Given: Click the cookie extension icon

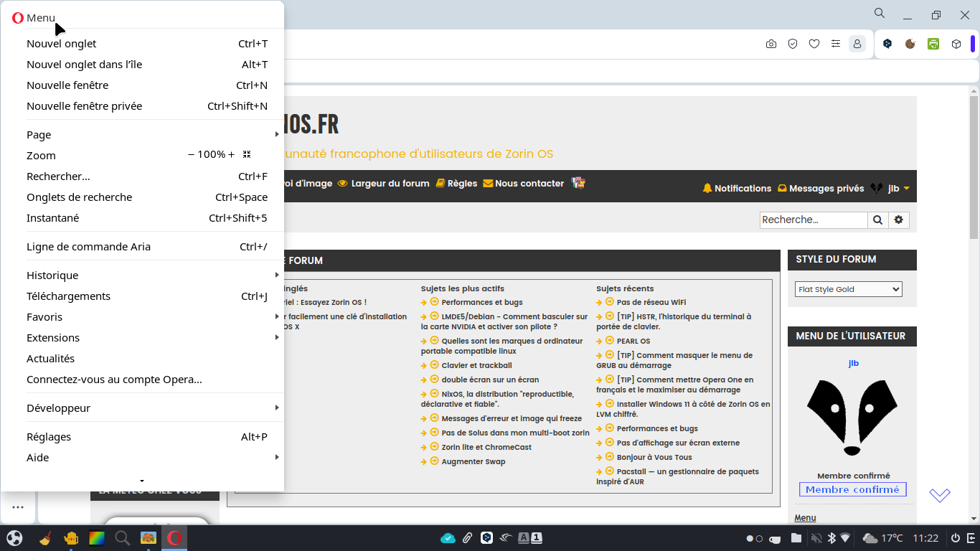Looking at the screenshot, I should pyautogui.click(x=910, y=44).
